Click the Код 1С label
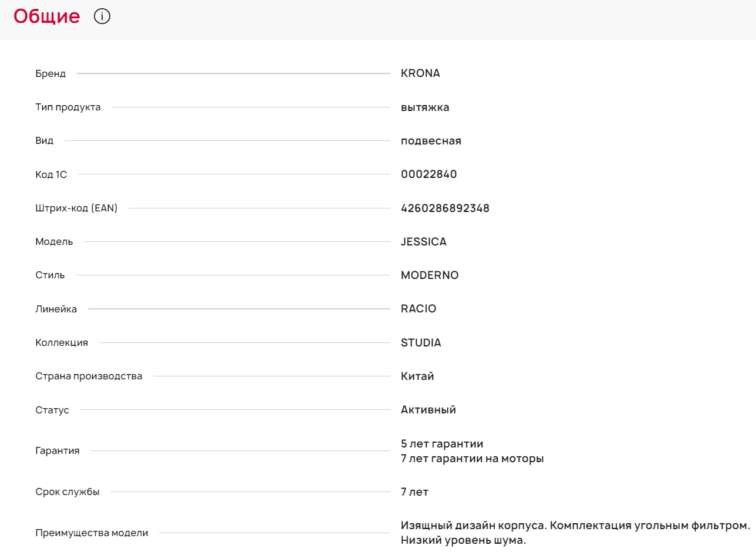Screen dimensions: 756x552 [x=51, y=174]
